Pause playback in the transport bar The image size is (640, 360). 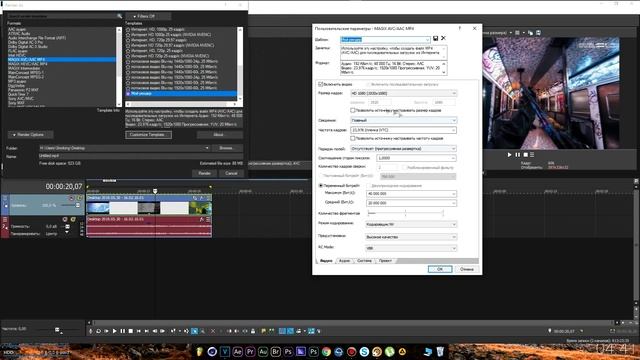coord(122,331)
